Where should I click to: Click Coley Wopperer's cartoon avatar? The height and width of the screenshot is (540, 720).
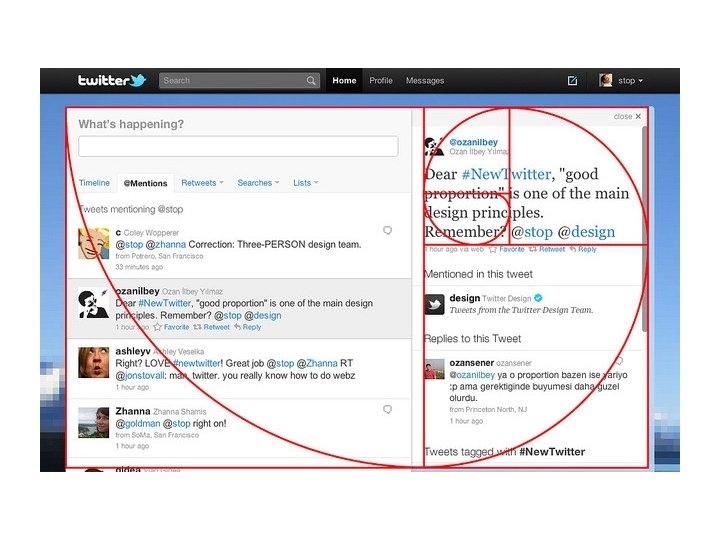pos(94,243)
